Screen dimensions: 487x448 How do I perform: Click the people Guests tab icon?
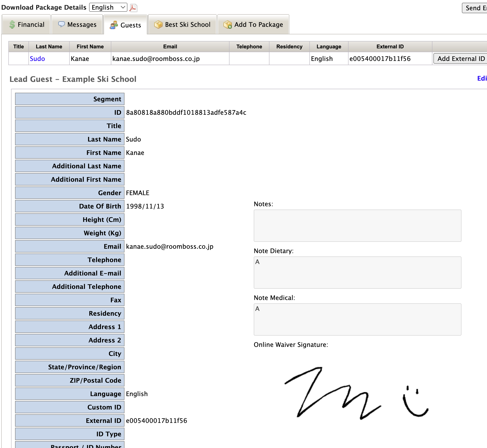tap(114, 25)
